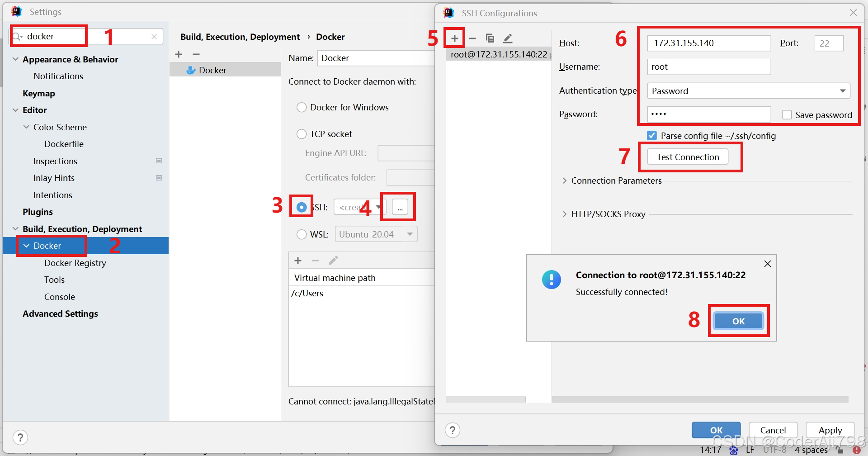This screenshot has height=456, width=868.
Task: Click the Password input field
Action: coord(709,114)
